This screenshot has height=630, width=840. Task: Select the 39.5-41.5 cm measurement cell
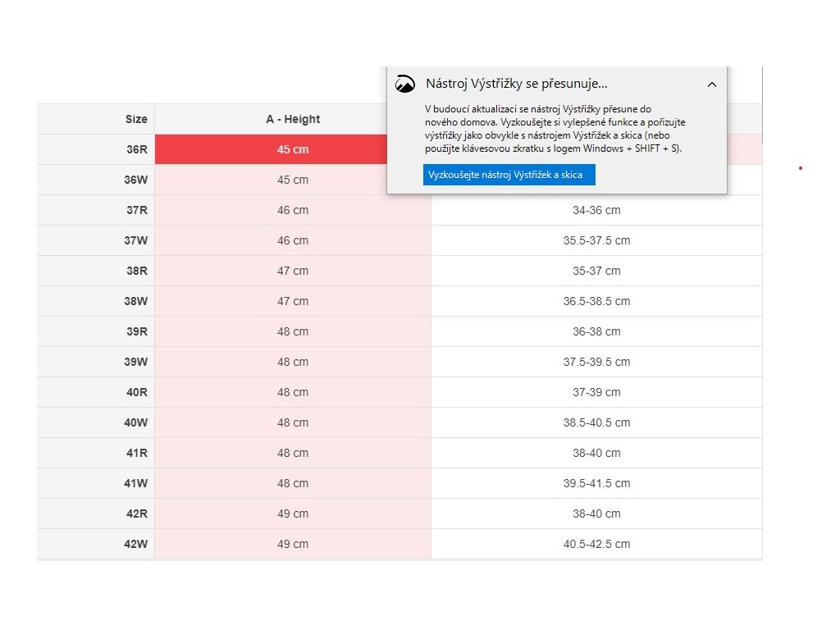[596, 483]
